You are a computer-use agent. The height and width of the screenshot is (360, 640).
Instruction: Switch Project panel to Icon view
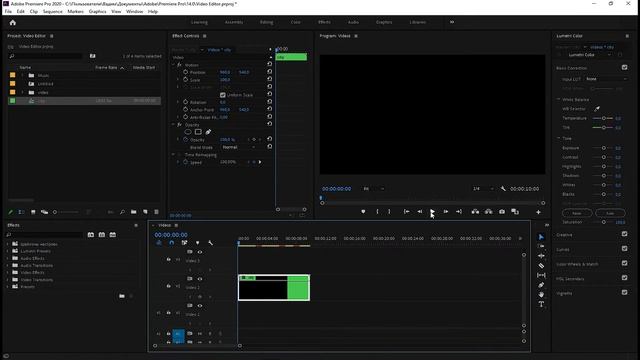pos(33,212)
